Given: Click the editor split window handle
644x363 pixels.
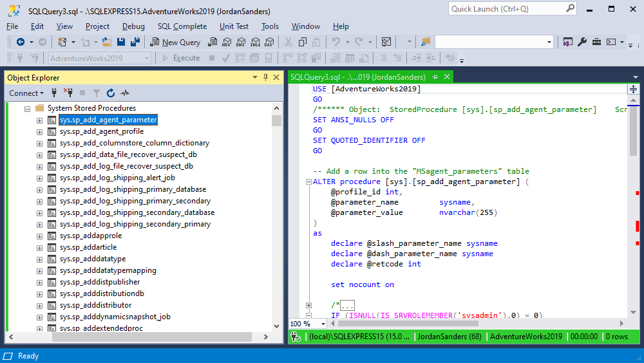Looking at the screenshot, I should pos(633,89).
